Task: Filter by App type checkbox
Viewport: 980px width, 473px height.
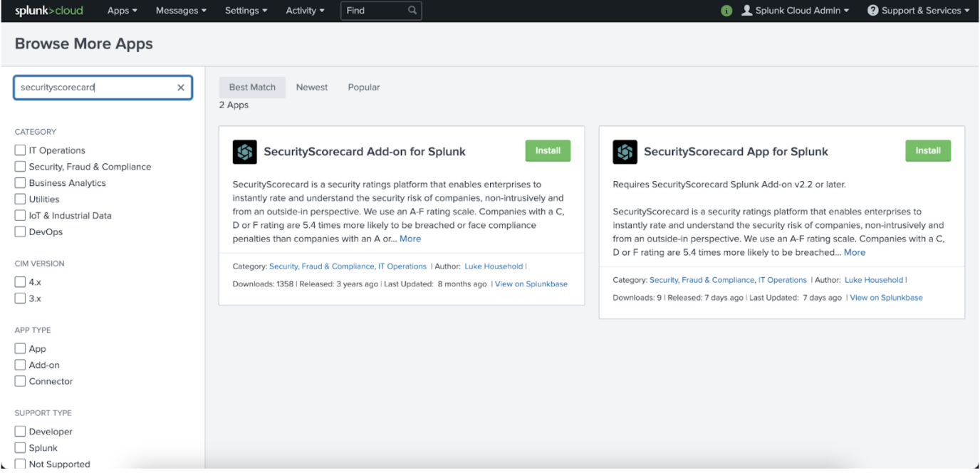Action: (x=20, y=349)
